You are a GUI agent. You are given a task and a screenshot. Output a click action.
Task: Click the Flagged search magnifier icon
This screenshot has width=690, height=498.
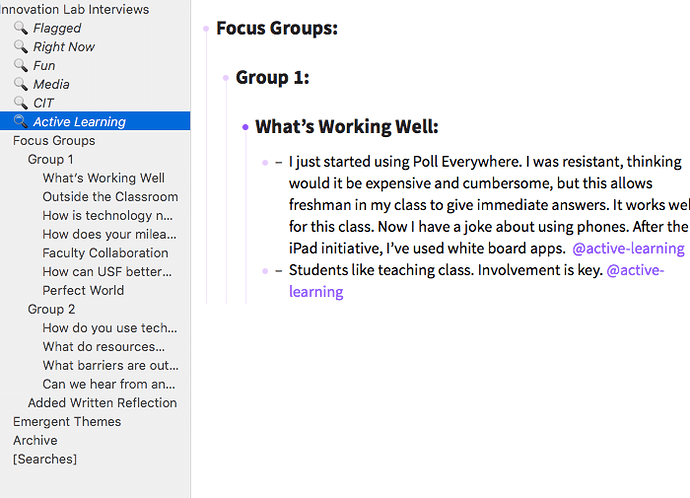pyautogui.click(x=20, y=28)
